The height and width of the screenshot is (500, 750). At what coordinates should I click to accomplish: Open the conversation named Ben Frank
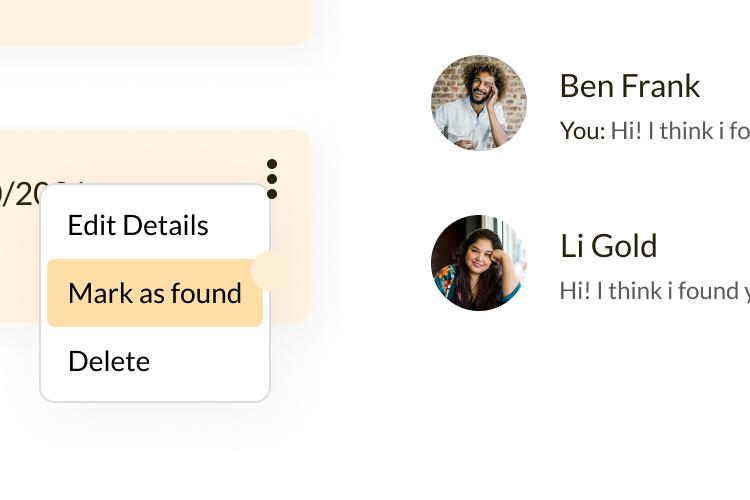click(x=629, y=86)
